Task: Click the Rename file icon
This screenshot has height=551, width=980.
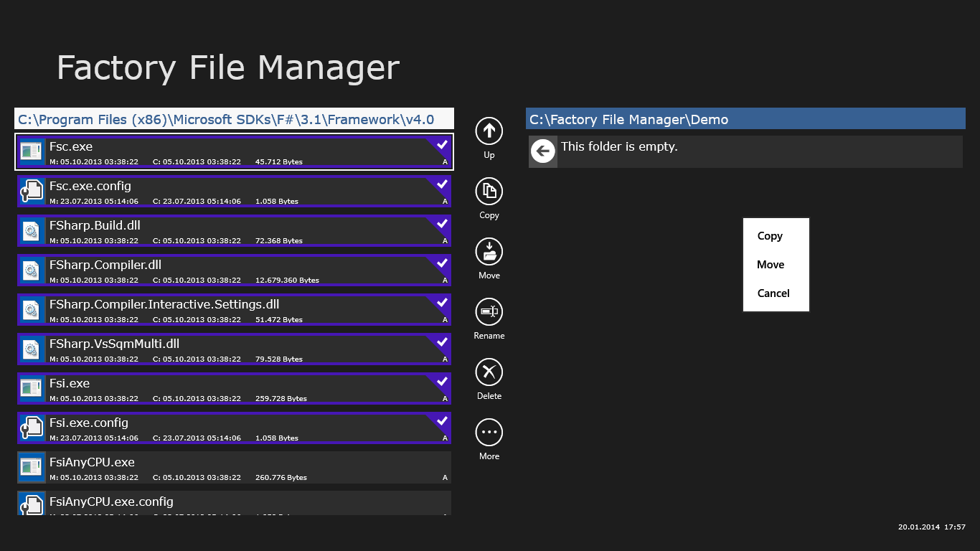Action: click(x=489, y=311)
